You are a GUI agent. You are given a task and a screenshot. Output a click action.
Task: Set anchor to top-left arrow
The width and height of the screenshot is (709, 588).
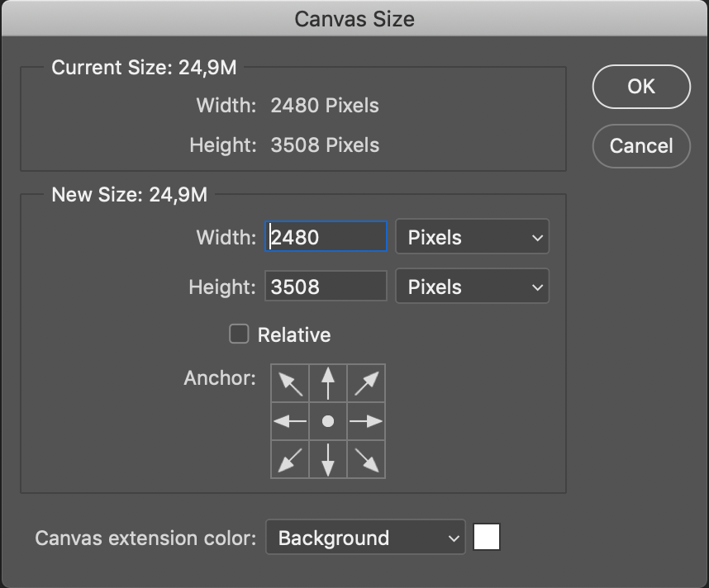pyautogui.click(x=290, y=383)
